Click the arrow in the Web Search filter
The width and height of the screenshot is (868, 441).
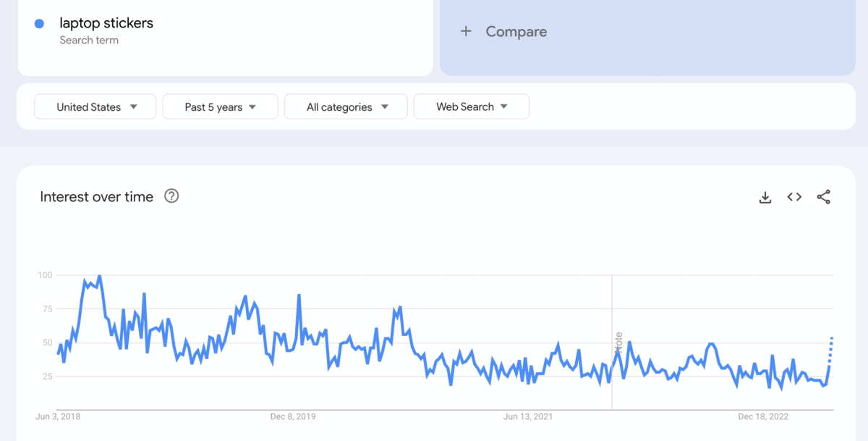pos(504,106)
